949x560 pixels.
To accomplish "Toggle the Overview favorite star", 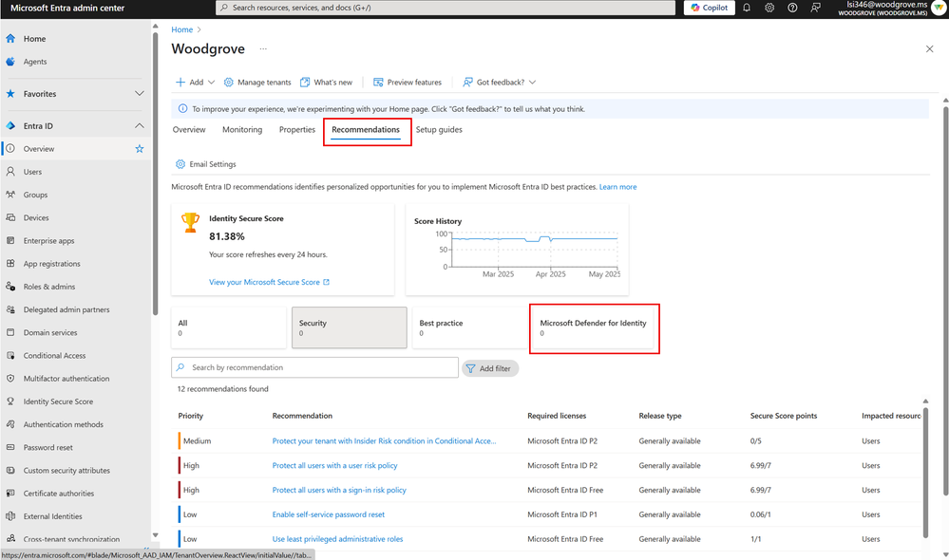I will (140, 149).
